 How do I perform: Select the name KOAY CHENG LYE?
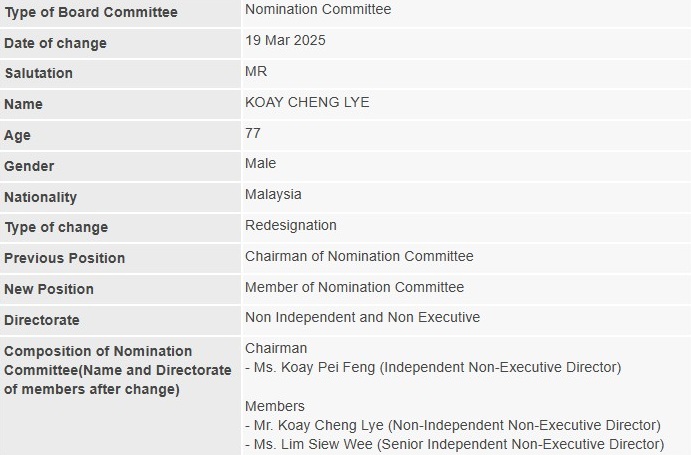pos(307,102)
